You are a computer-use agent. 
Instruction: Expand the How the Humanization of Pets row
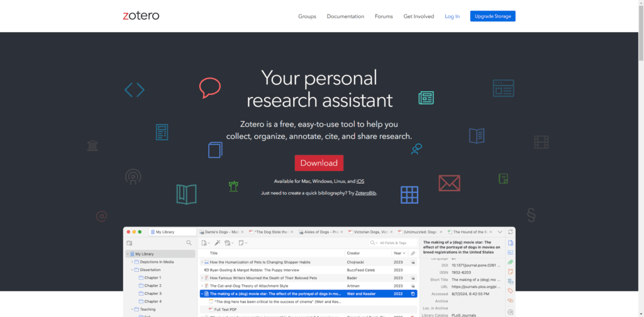(202, 262)
